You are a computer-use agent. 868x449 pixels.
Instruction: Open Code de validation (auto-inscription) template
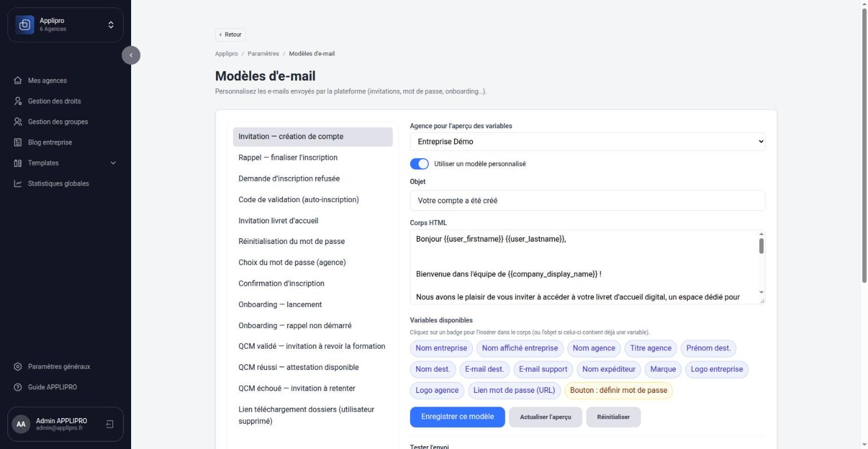[313, 200]
